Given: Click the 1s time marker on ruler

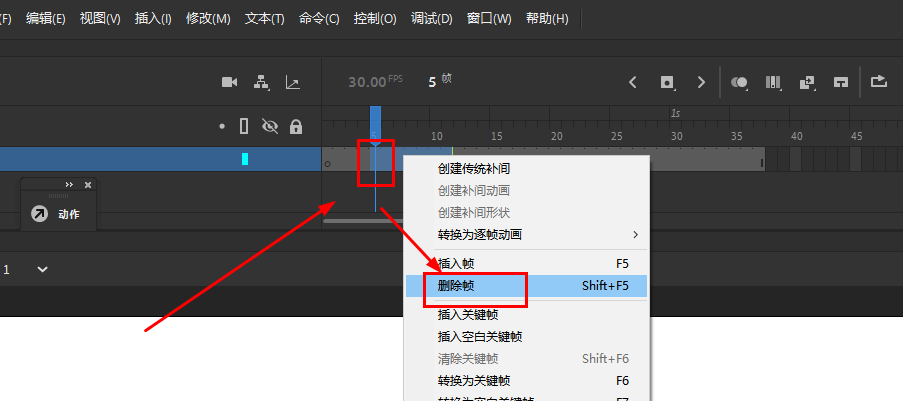Looking at the screenshot, I should [676, 114].
